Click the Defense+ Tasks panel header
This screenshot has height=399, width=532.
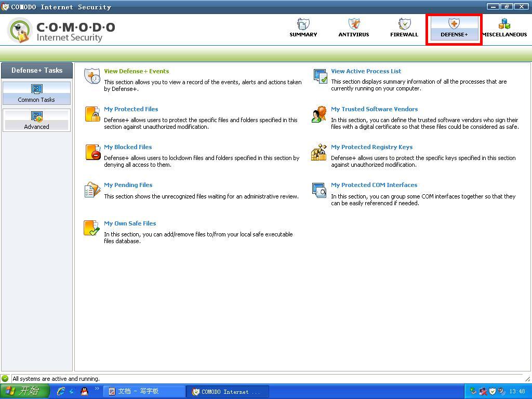[37, 71]
